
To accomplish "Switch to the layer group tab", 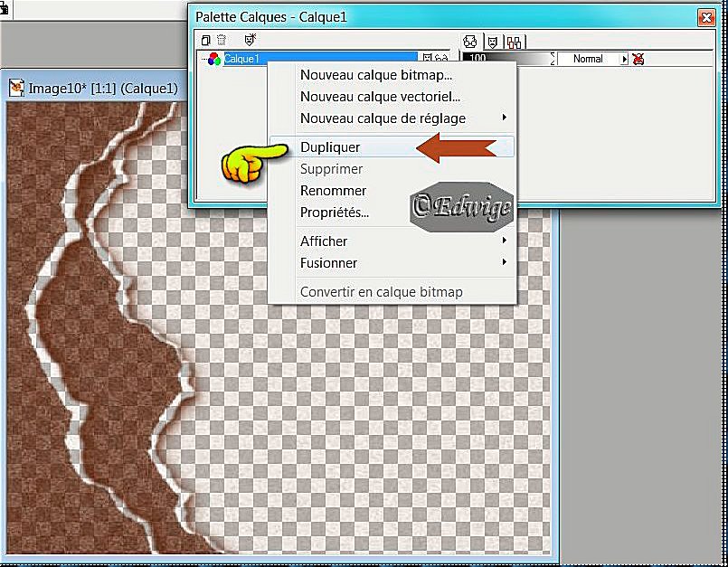I will click(x=515, y=43).
